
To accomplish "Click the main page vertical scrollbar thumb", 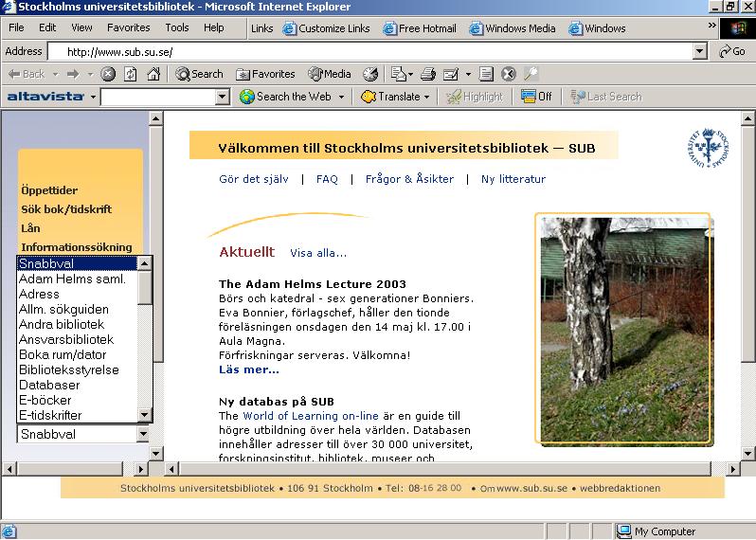I will pos(747,243).
